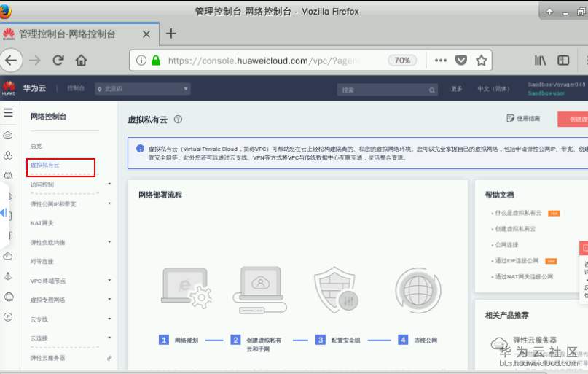Go back with Firefox back arrow

point(11,60)
